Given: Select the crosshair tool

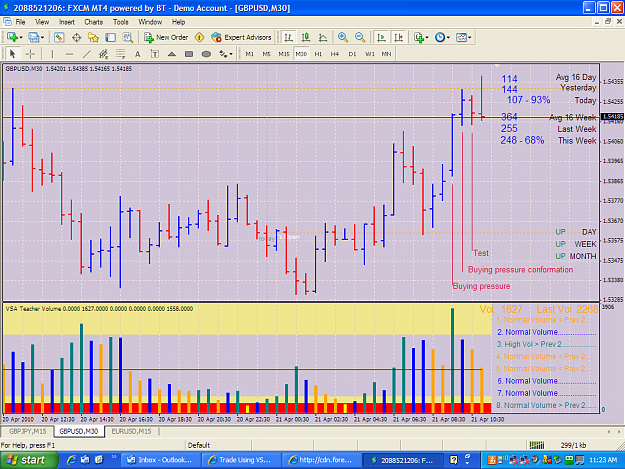Looking at the screenshot, I should [x=30, y=54].
